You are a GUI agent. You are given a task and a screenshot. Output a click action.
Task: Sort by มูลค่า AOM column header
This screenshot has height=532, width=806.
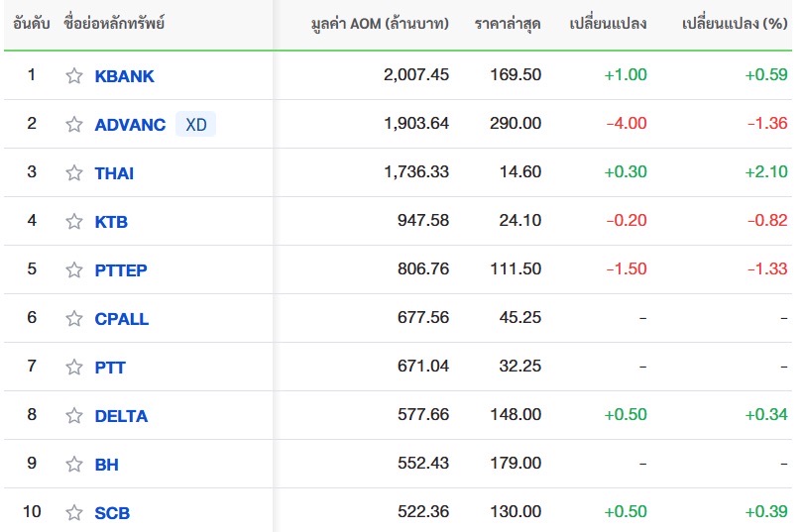(x=380, y=24)
